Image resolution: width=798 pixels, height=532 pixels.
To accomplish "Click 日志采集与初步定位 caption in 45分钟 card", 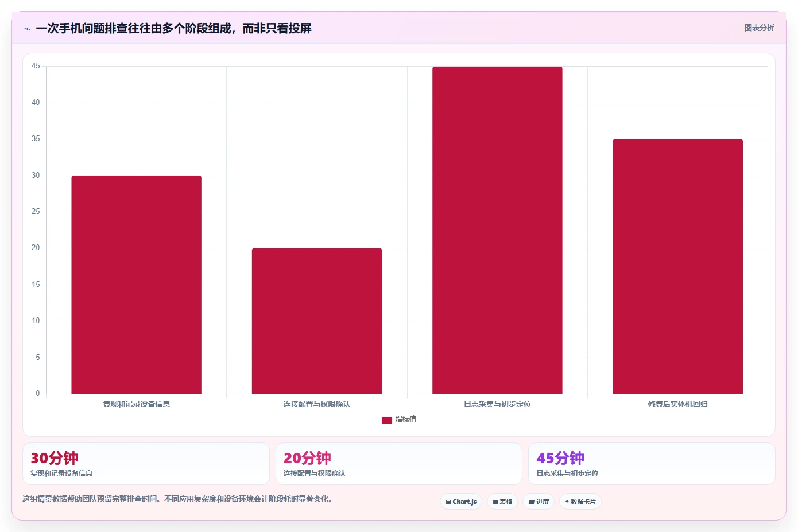I will (x=567, y=473).
